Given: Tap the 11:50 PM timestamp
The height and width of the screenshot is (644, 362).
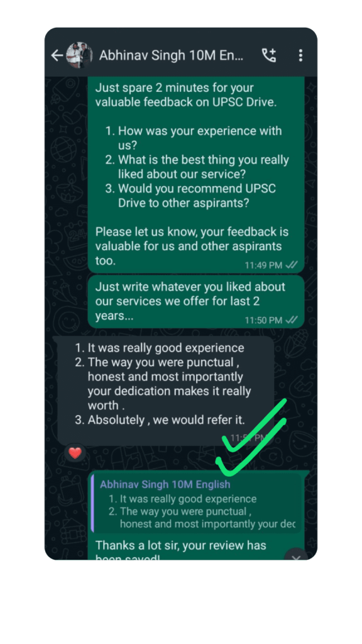Looking at the screenshot, I should [263, 320].
